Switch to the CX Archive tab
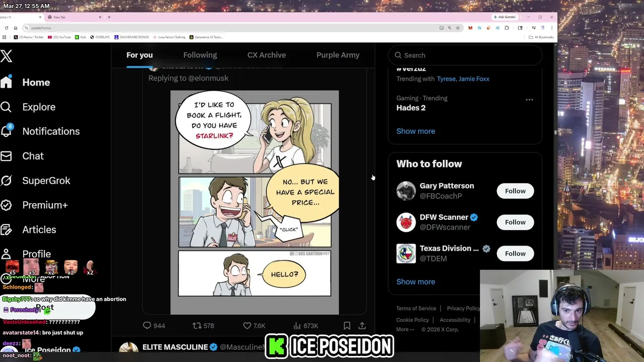 click(266, 55)
